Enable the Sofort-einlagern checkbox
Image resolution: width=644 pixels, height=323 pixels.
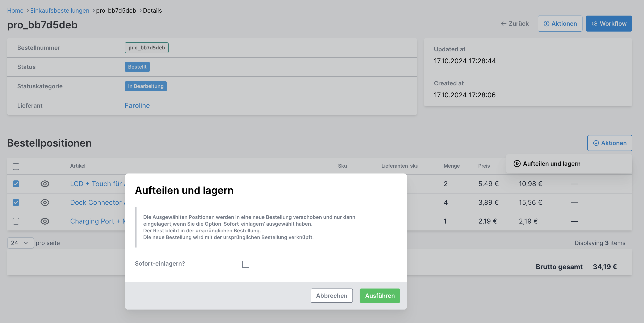(x=246, y=264)
